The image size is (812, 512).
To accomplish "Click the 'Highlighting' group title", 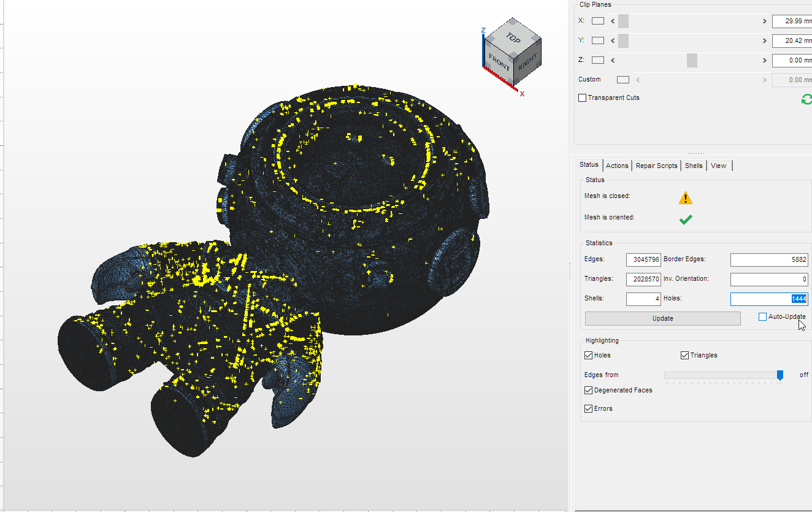I will point(602,340).
